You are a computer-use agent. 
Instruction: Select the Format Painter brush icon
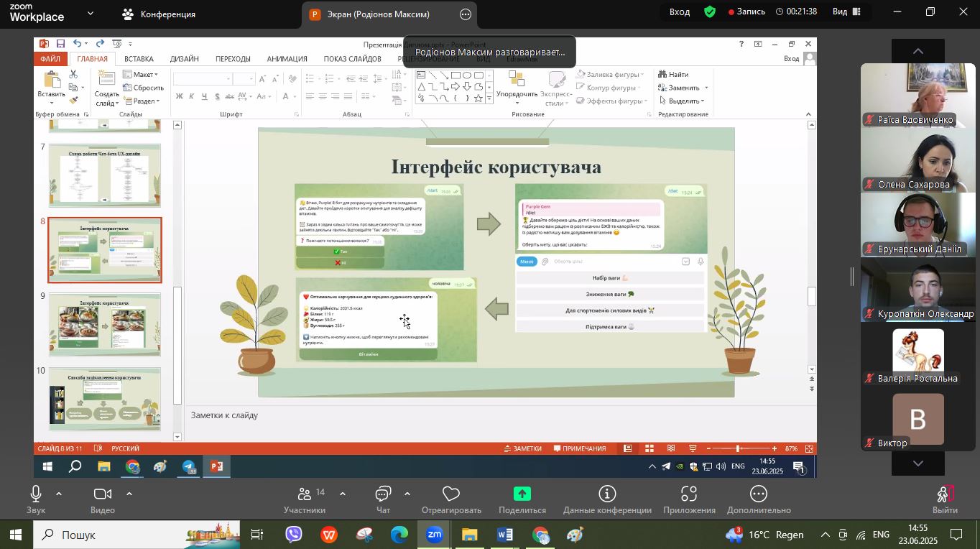[x=73, y=101]
